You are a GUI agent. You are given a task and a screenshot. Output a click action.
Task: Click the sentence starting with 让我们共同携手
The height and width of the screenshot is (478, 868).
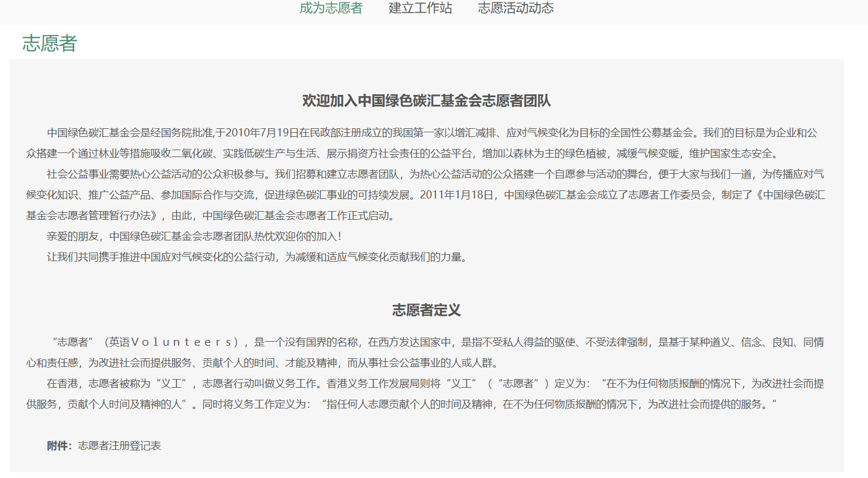point(258,257)
